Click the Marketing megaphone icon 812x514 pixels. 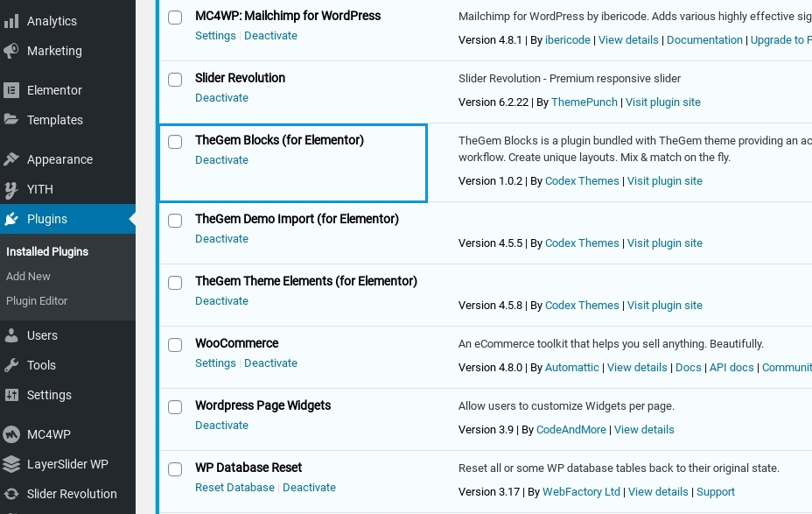point(11,51)
